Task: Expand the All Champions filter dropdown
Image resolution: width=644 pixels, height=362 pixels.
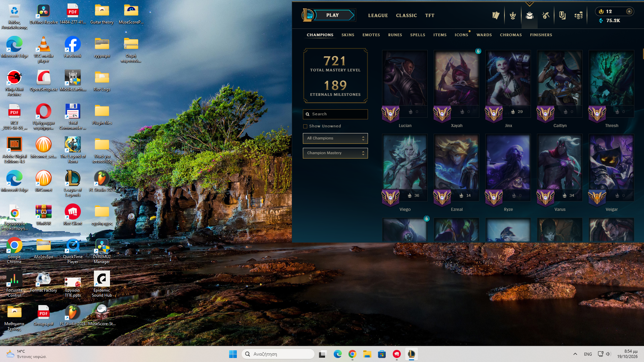Action: point(335,138)
